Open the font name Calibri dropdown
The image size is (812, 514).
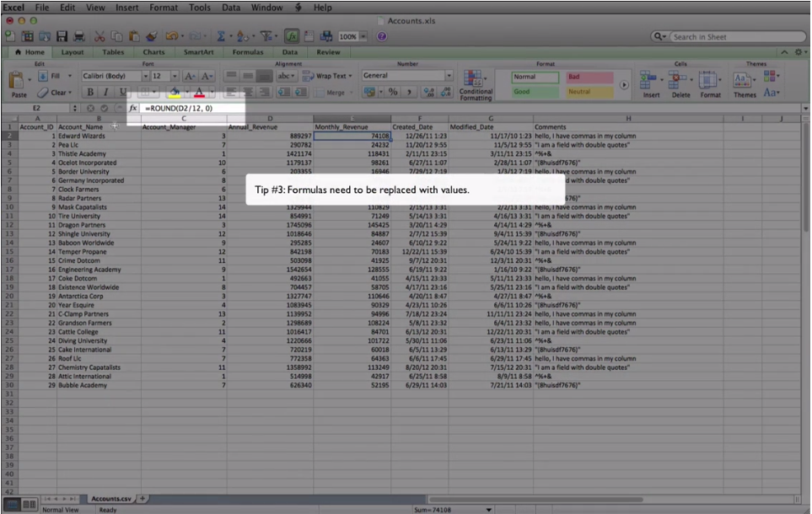coord(146,76)
